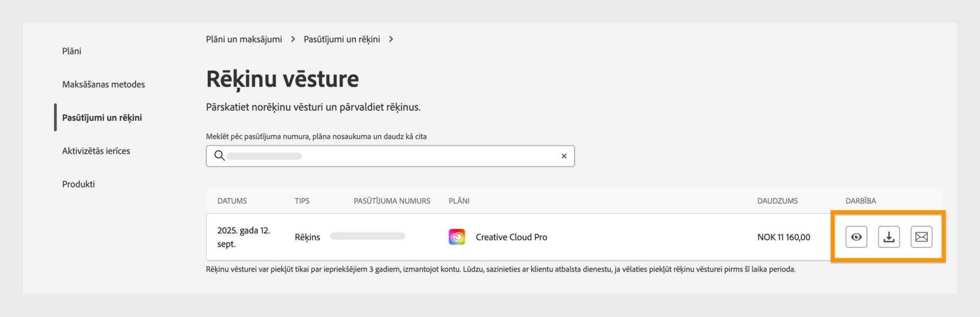Click the PASŪTĪJUMA NUMURS column header
Screen dimensions: 980x317
(x=392, y=201)
